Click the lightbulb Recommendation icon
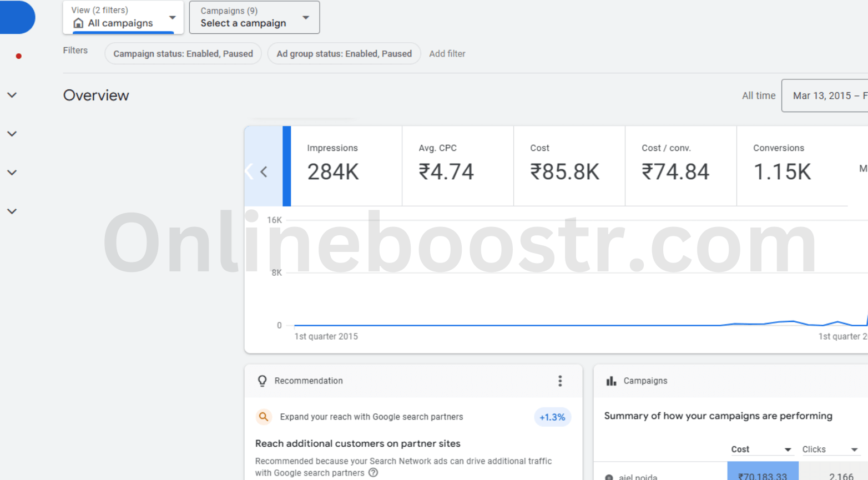Screen dimensions: 868x480 pos(263,381)
